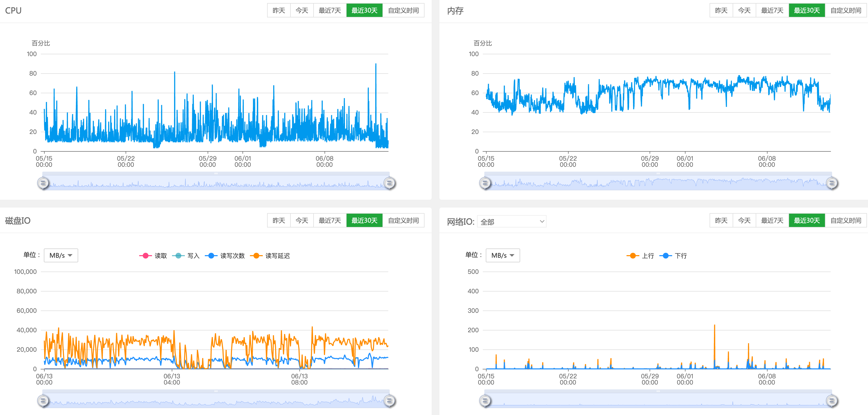This screenshot has width=868, height=415.
Task: Toggle the 写入 series in disk IO legend
Action: coord(186,256)
